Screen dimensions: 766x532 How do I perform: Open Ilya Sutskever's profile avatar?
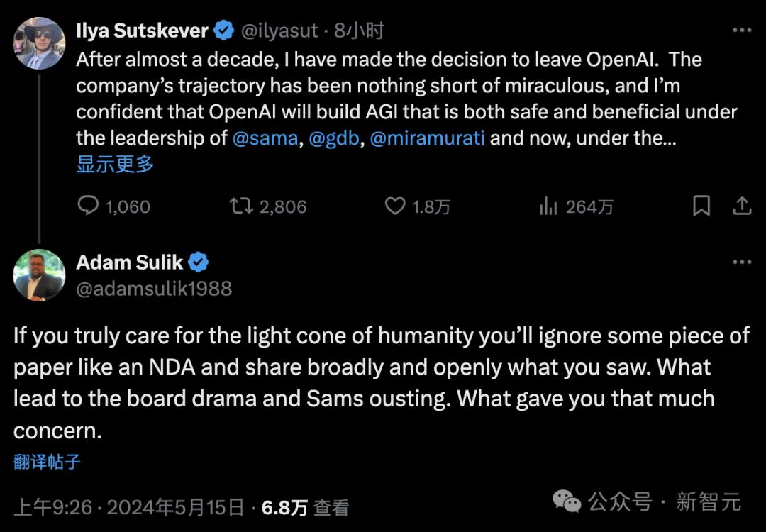point(39,43)
